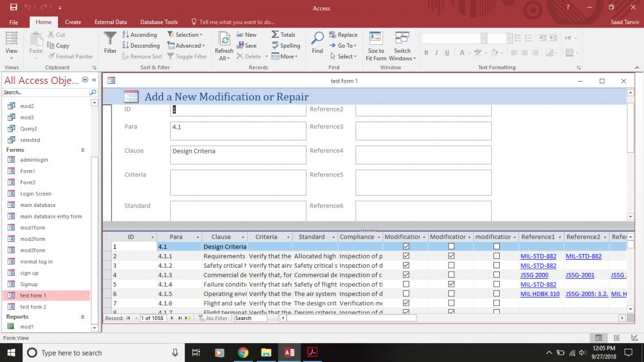The width and height of the screenshot is (644, 362).
Task: Follow the JSSG-2001 link in Reference2
Action: click(x=580, y=275)
